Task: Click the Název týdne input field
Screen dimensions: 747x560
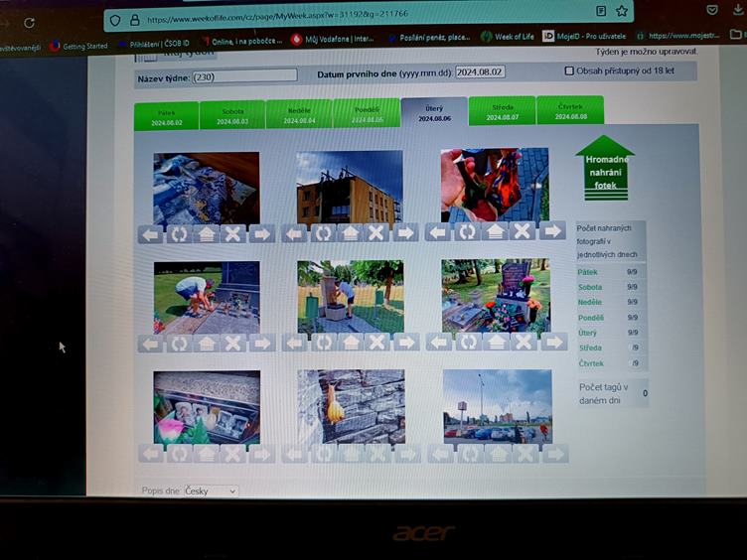Action: (x=245, y=76)
